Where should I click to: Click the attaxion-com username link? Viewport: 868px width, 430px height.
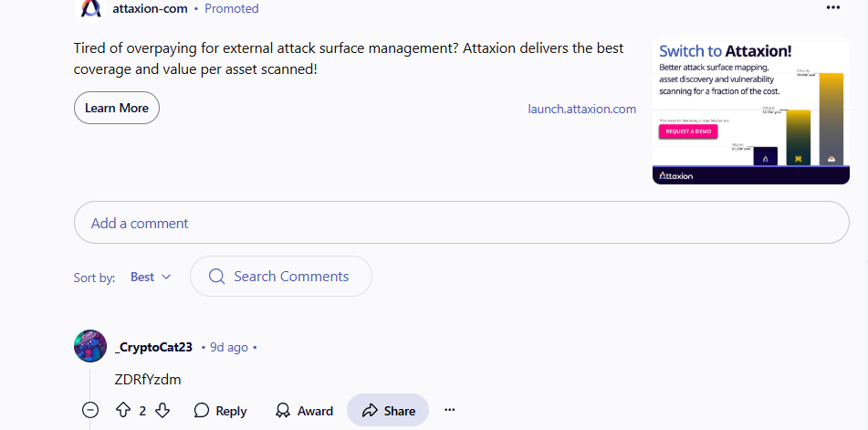pos(150,8)
